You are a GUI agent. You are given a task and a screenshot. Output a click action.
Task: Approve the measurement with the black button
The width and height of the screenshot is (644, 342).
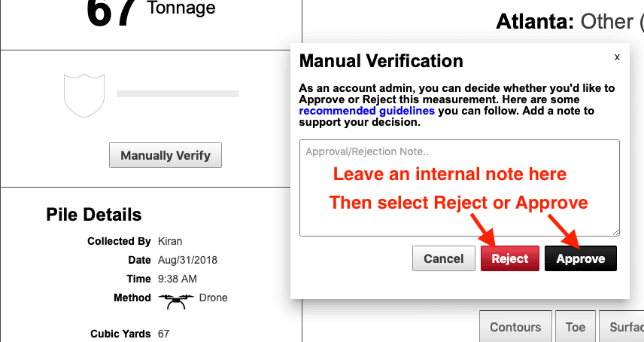point(580,258)
